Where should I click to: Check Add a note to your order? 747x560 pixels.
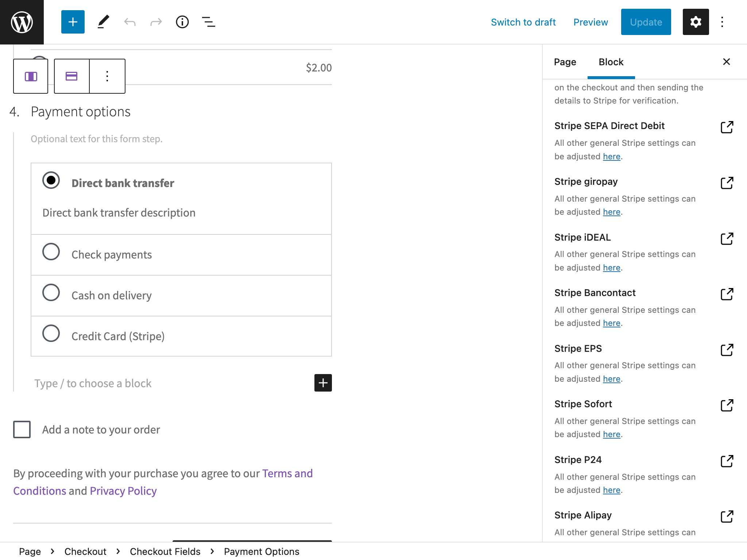(22, 429)
